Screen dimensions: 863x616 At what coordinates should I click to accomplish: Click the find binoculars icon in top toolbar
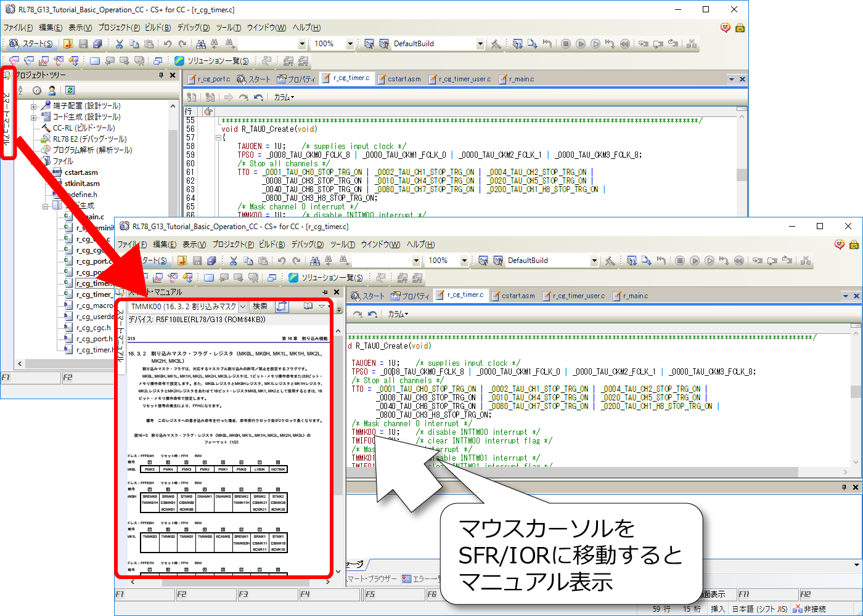[200, 44]
